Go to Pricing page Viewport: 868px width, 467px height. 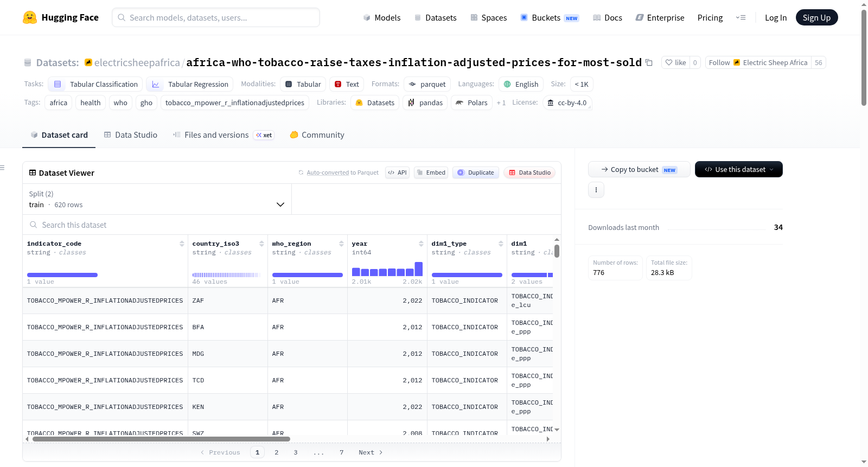(710, 17)
